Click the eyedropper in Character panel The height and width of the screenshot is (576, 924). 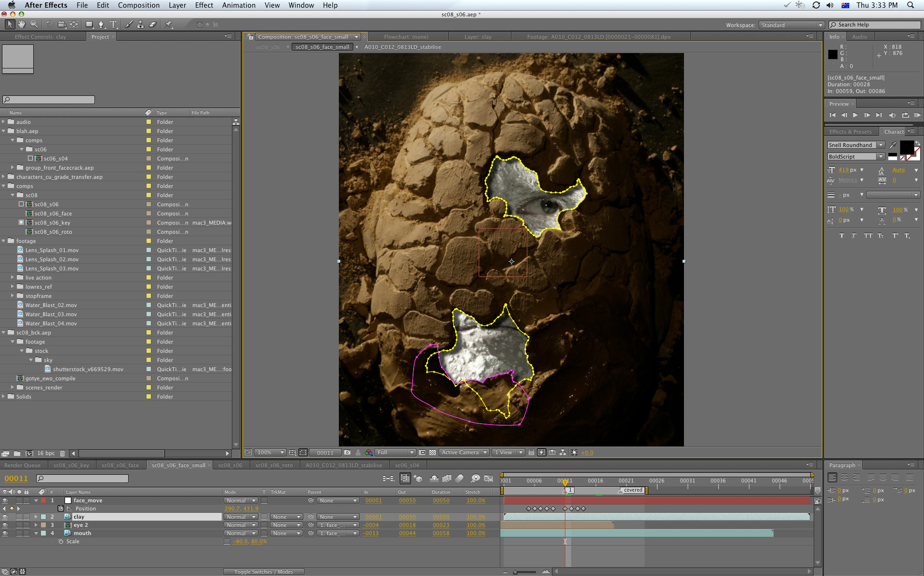coord(893,145)
